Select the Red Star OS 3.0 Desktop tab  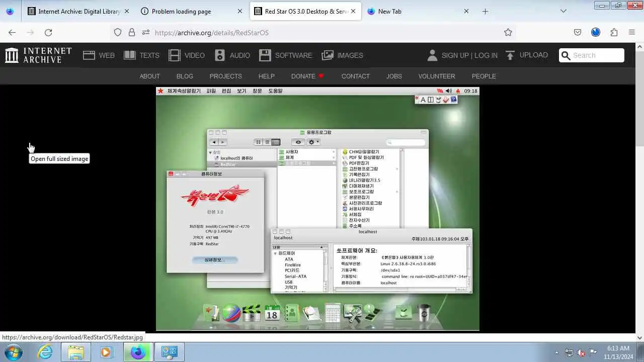point(306,11)
